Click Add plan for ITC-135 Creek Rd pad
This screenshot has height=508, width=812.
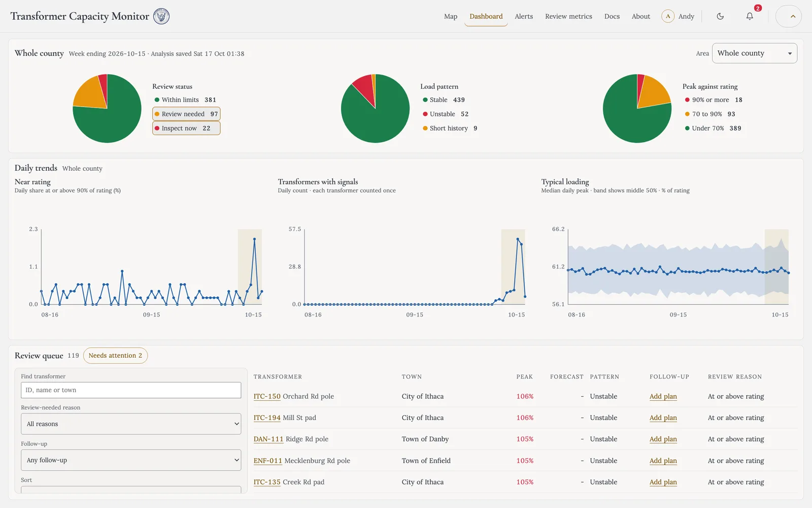[x=663, y=482]
